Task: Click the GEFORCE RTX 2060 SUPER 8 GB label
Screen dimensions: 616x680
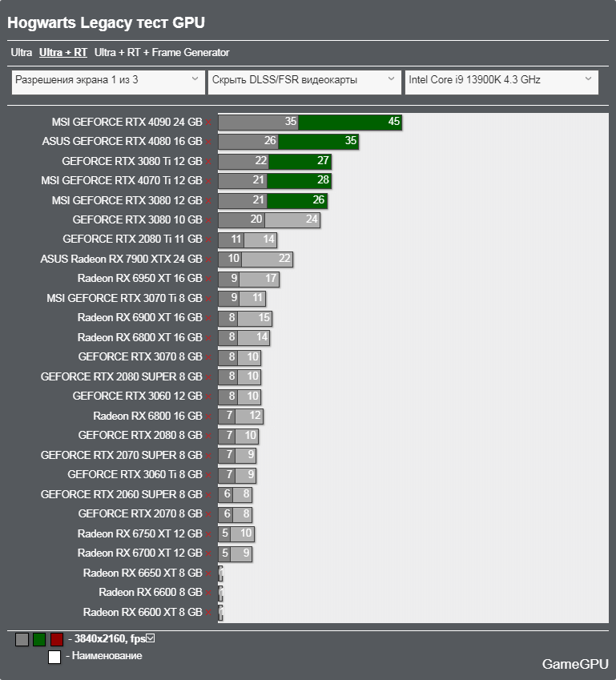Action: pos(122,494)
